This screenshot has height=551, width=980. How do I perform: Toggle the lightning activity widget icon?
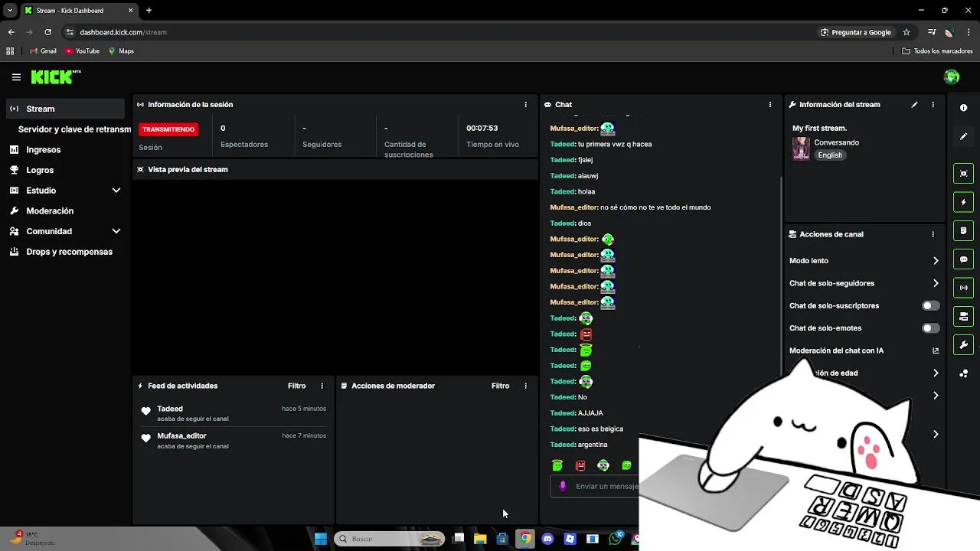coord(963,202)
